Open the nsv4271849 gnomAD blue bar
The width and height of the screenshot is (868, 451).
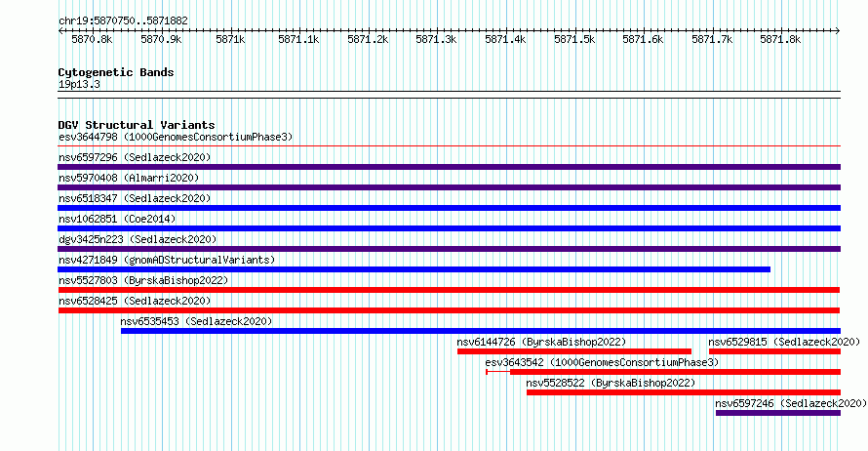coord(414,269)
